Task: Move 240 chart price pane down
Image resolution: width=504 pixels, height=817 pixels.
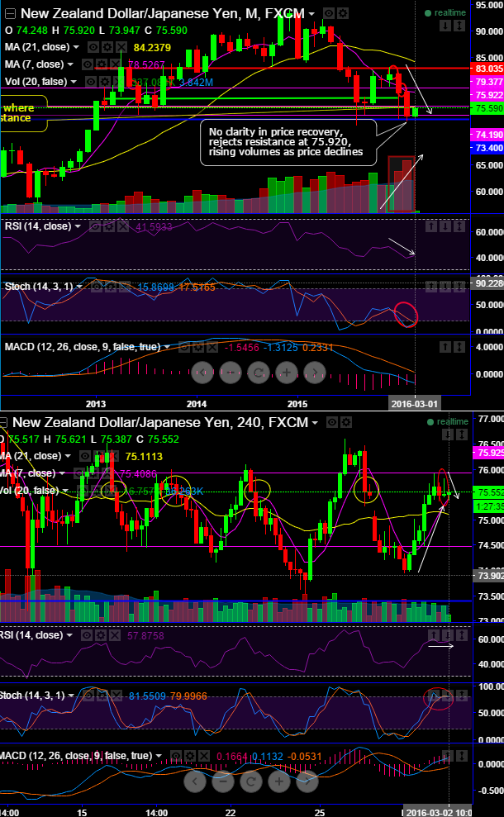Action: (448, 434)
